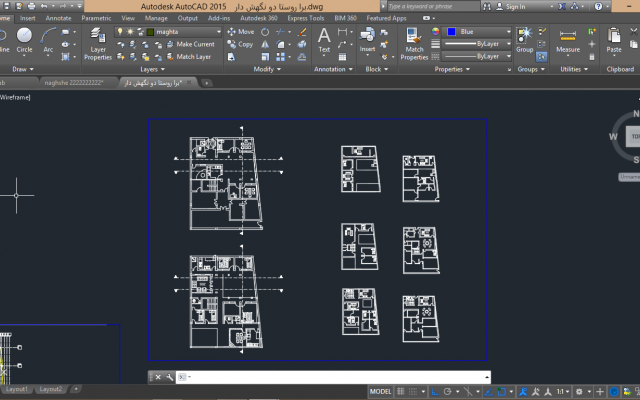Image resolution: width=640 pixels, height=400 pixels.
Task: Toggle polar tracking in status bar
Action: (x=448, y=391)
